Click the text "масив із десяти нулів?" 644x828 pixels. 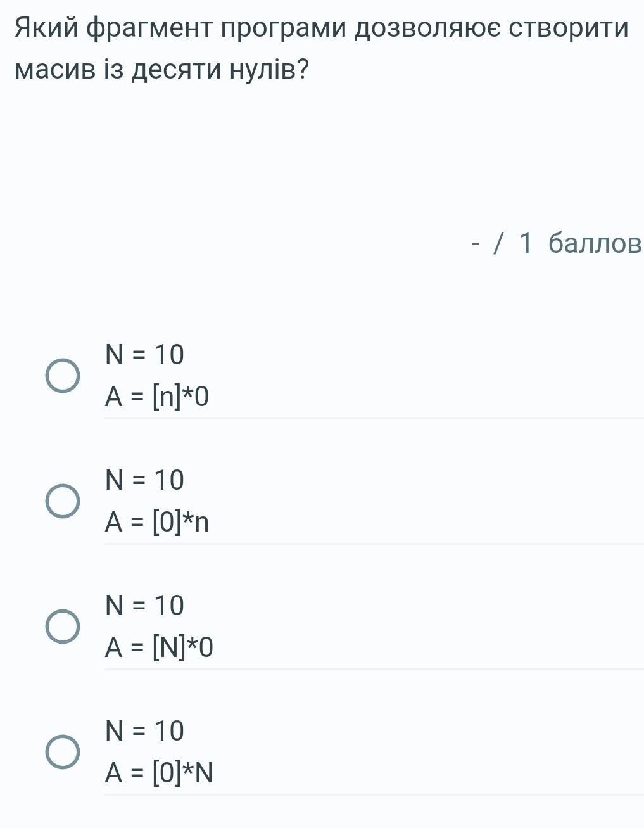pos(161,70)
